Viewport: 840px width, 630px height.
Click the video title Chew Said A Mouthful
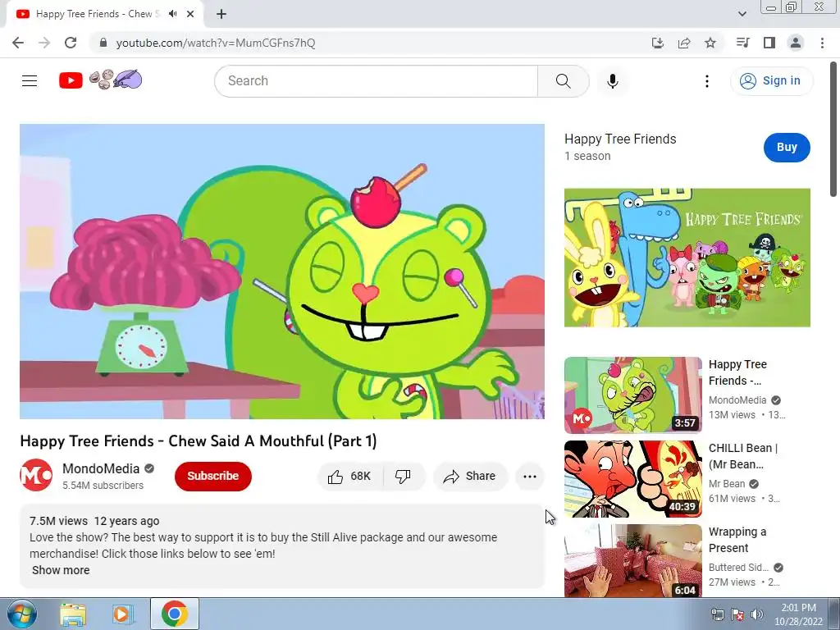[199, 441]
